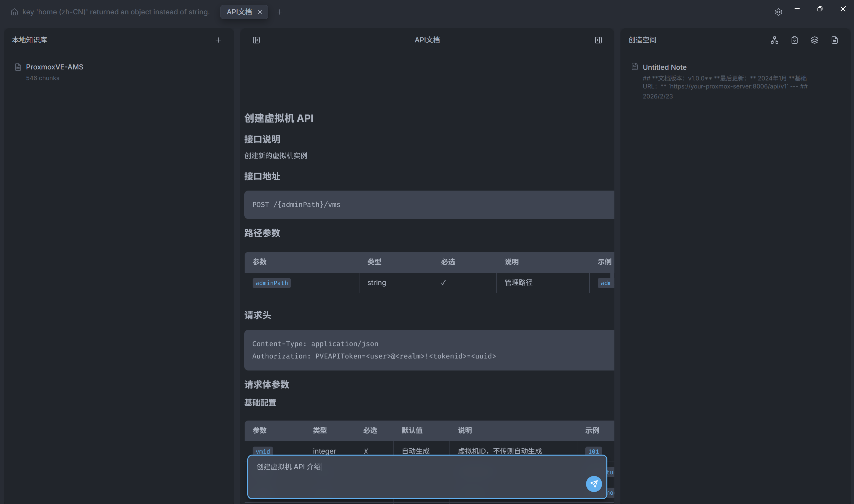Click the home icon in title bar
Viewport: 854px width, 504px height.
[x=14, y=12]
